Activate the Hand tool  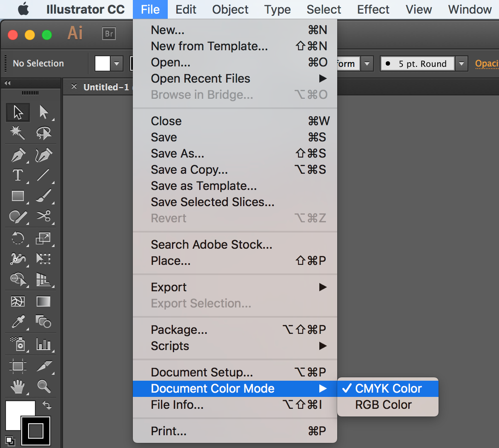[x=18, y=387]
